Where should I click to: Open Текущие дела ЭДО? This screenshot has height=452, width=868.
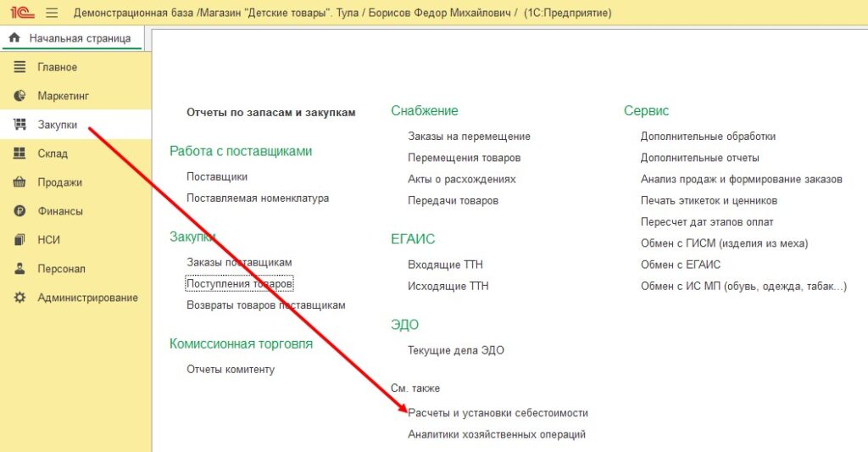point(455,350)
